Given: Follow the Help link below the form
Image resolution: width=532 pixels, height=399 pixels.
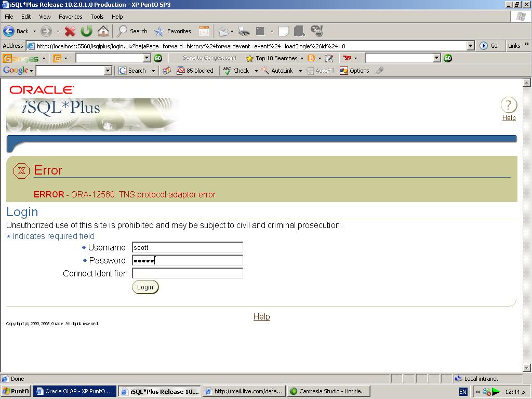Looking at the screenshot, I should (x=261, y=316).
